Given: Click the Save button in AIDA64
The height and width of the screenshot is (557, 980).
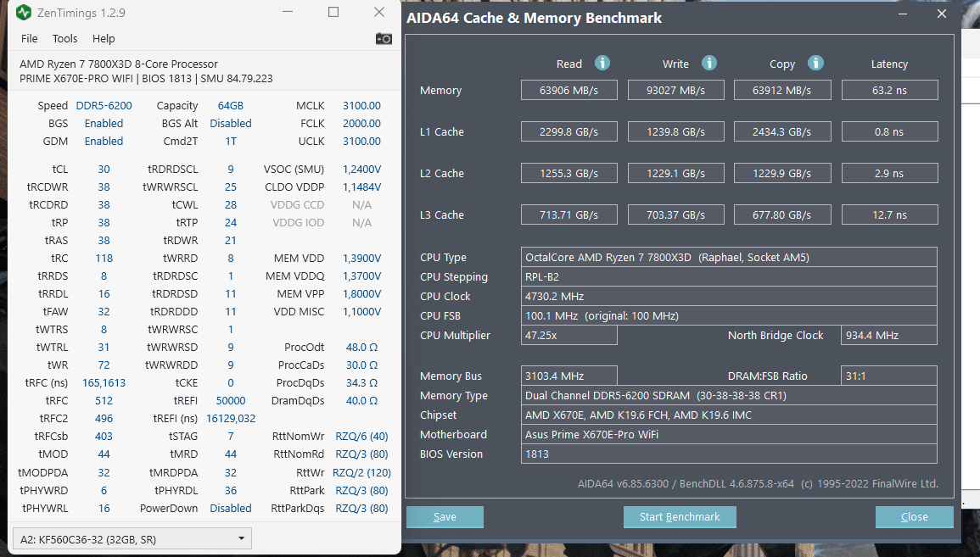Looking at the screenshot, I should coord(445,517).
